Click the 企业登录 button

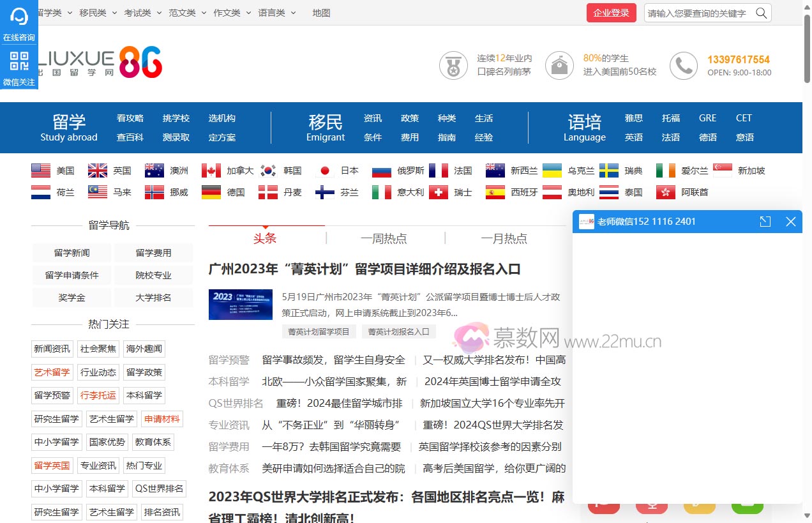tap(611, 13)
